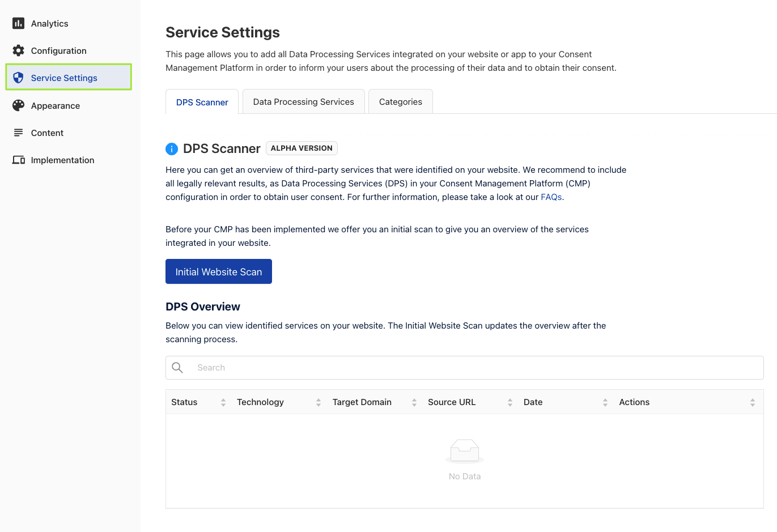
Task: Click the Implementation devices icon
Action: [18, 160]
